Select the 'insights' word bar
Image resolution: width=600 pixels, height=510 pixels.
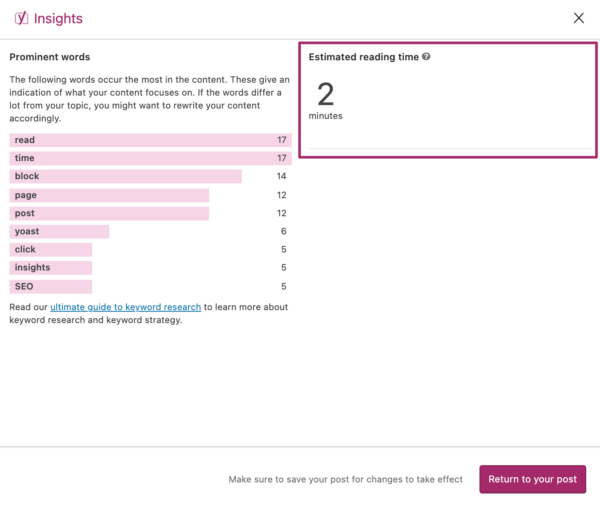51,268
